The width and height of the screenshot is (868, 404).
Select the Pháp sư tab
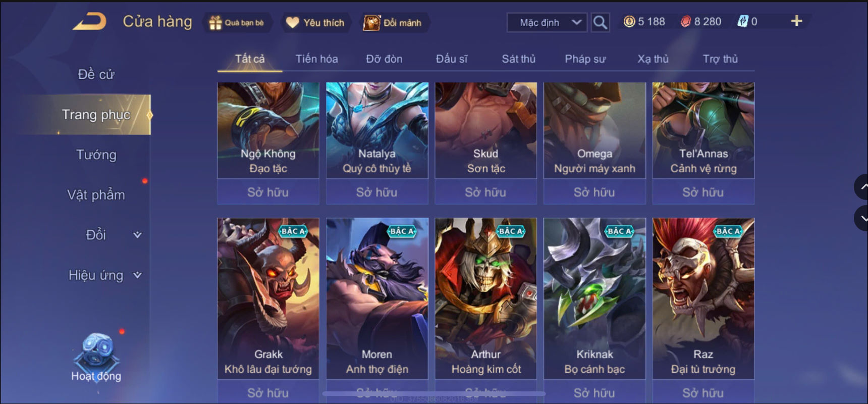pos(585,59)
